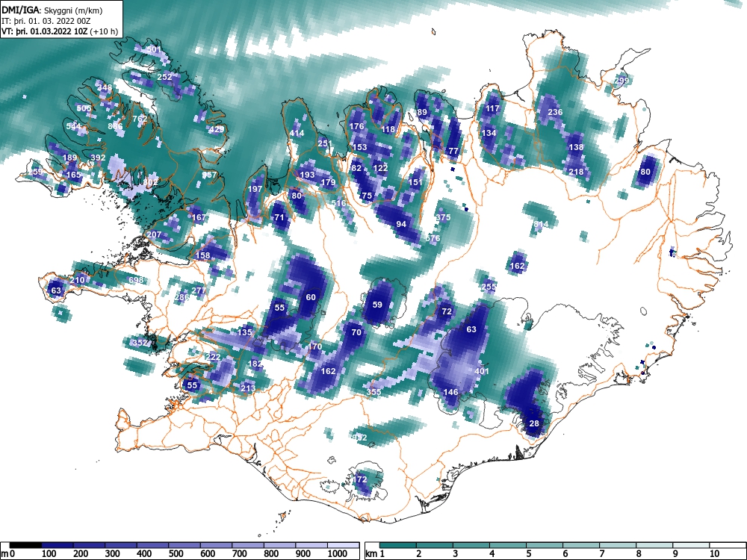Click the visibility value 118
The width and height of the screenshot is (747, 560).
point(388,129)
